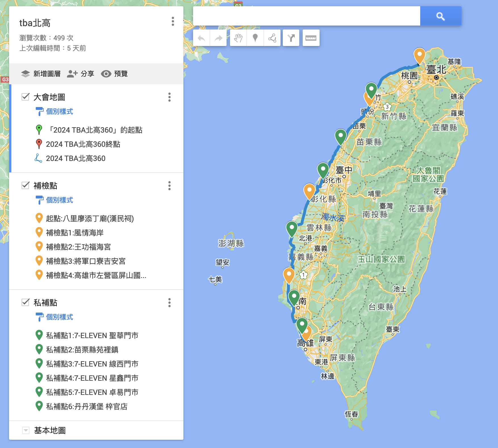This screenshot has width=498, height=448.
Task: Toggle the 補檢點 layer checkbox
Action: [x=26, y=185]
